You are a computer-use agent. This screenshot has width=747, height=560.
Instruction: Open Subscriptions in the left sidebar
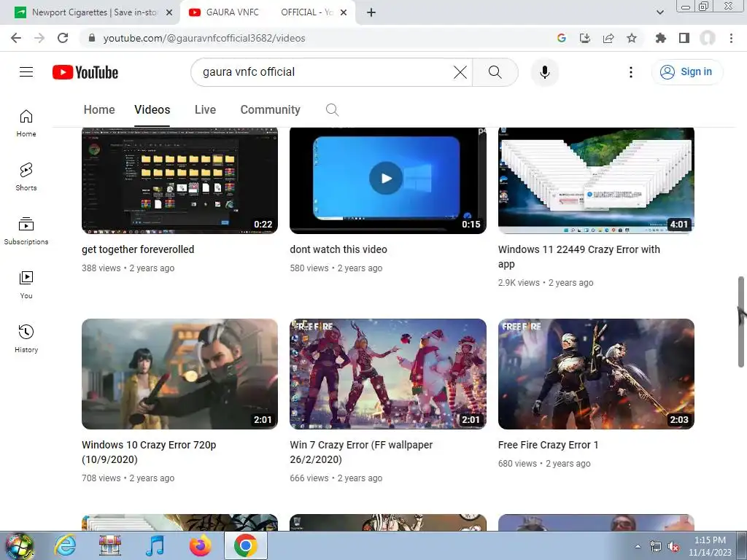pos(26,231)
